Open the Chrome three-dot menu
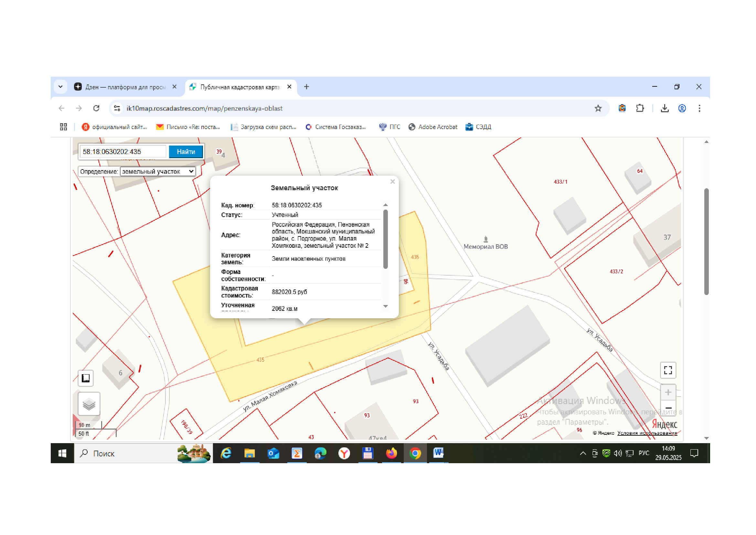 click(699, 108)
